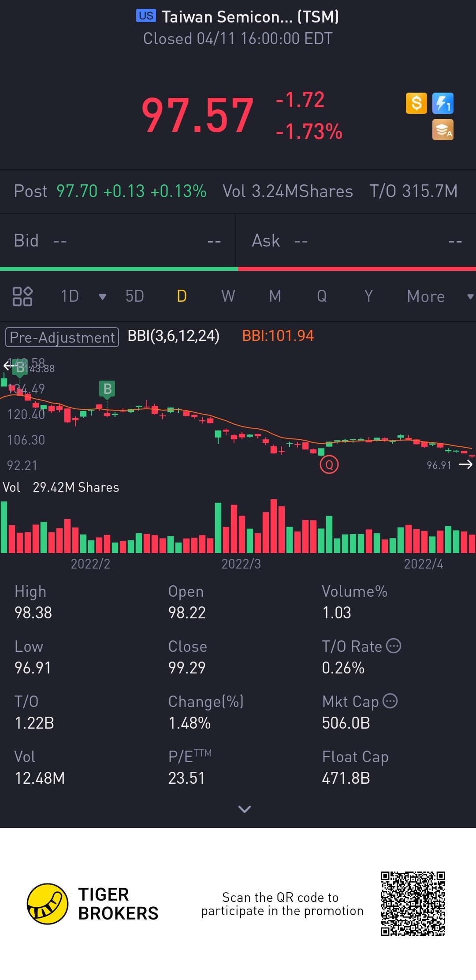The width and height of the screenshot is (476, 980).
Task: Toggle the Pre-Adjustment button
Action: click(x=62, y=337)
